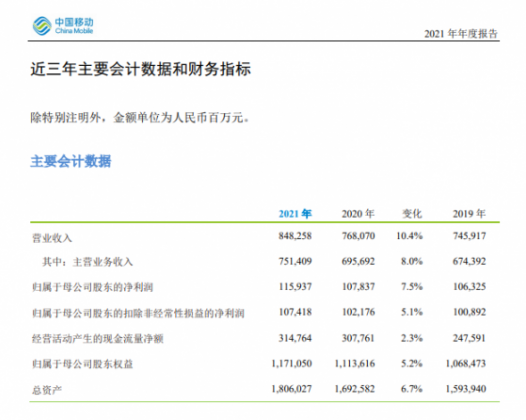Click the 2.3% change value
Image resolution: width=526 pixels, height=420 pixels.
pyautogui.click(x=412, y=338)
